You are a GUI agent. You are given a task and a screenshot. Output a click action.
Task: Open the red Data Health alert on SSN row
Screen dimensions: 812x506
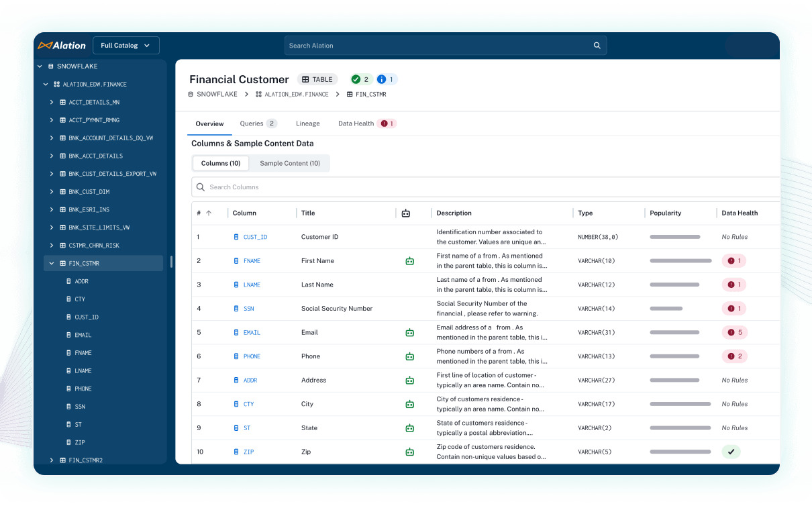click(x=733, y=308)
